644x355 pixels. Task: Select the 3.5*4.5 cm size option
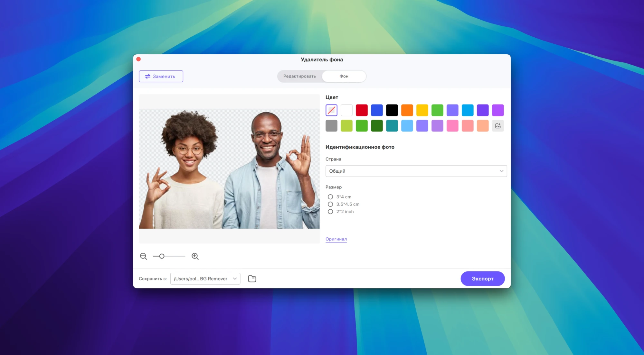330,204
